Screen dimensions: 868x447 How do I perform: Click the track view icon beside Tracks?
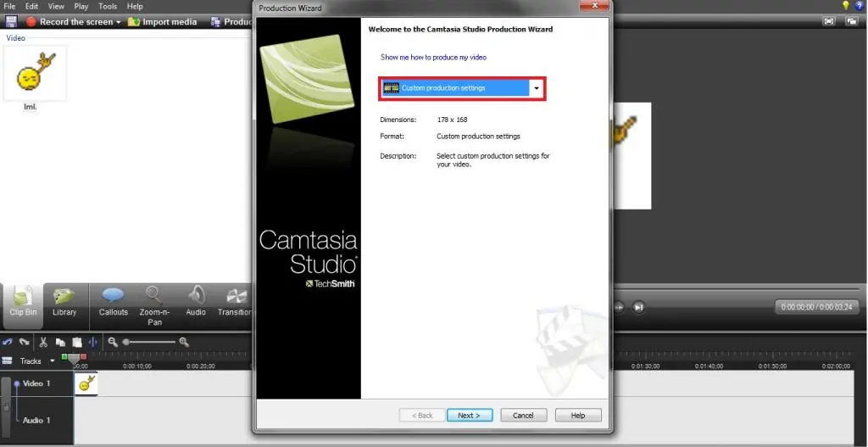(x=7, y=360)
